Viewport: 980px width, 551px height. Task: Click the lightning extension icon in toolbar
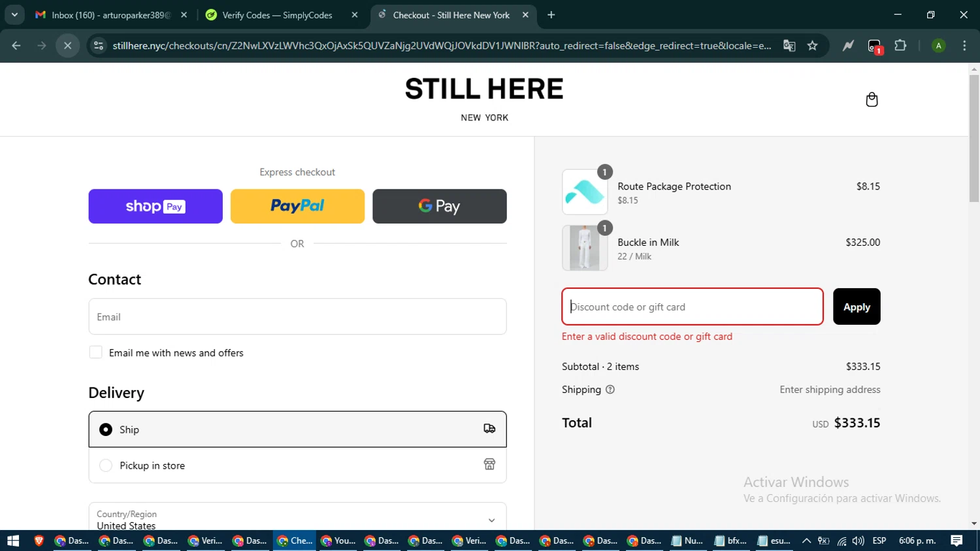coord(848,46)
